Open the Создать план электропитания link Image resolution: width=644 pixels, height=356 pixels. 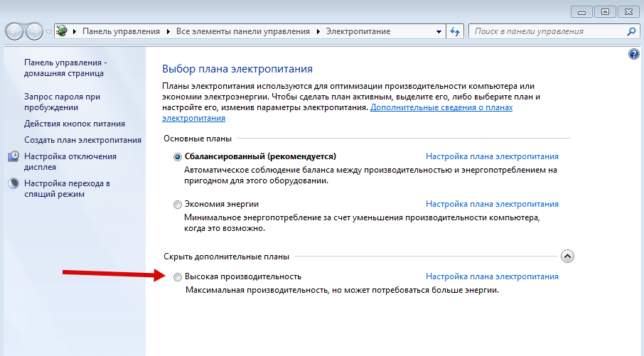click(x=82, y=141)
